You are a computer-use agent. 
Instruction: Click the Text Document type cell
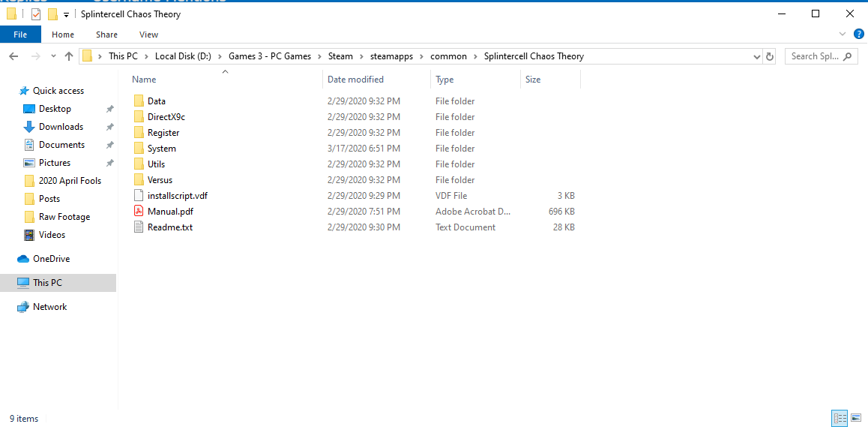[465, 227]
